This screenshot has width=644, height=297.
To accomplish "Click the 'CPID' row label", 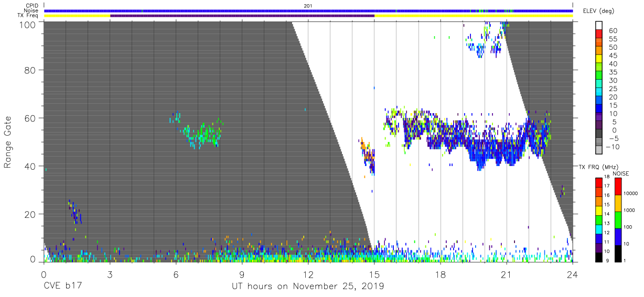I will tap(32, 6).
